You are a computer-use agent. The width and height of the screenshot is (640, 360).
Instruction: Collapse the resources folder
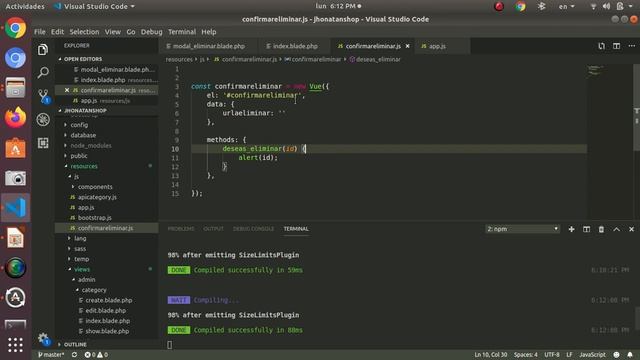pyautogui.click(x=84, y=166)
